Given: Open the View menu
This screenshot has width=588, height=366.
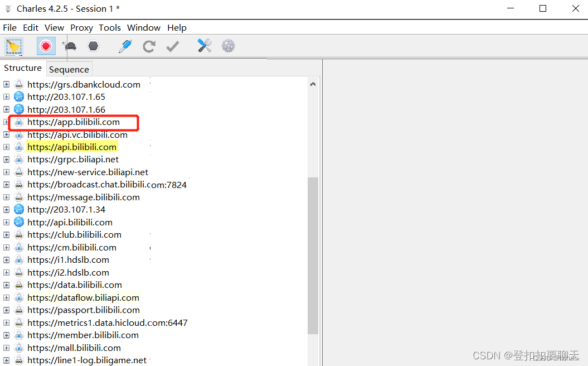Looking at the screenshot, I should coord(54,28).
